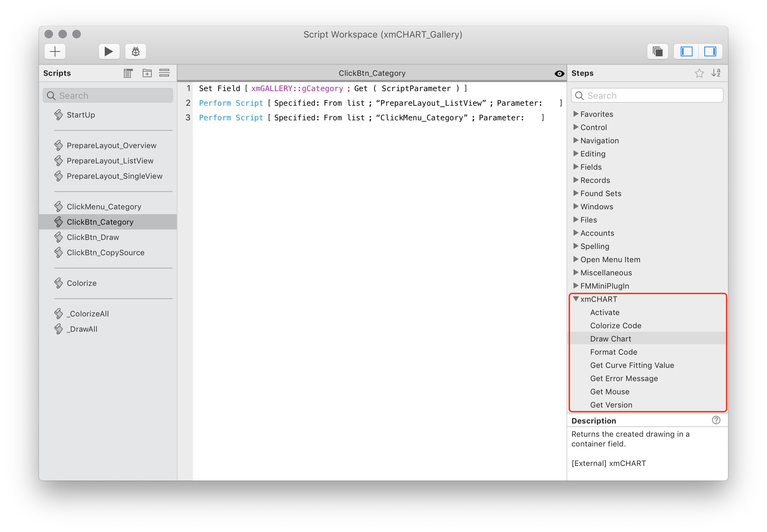Select the ClickBtn_Draw script
This screenshot has width=767, height=532.
[93, 237]
